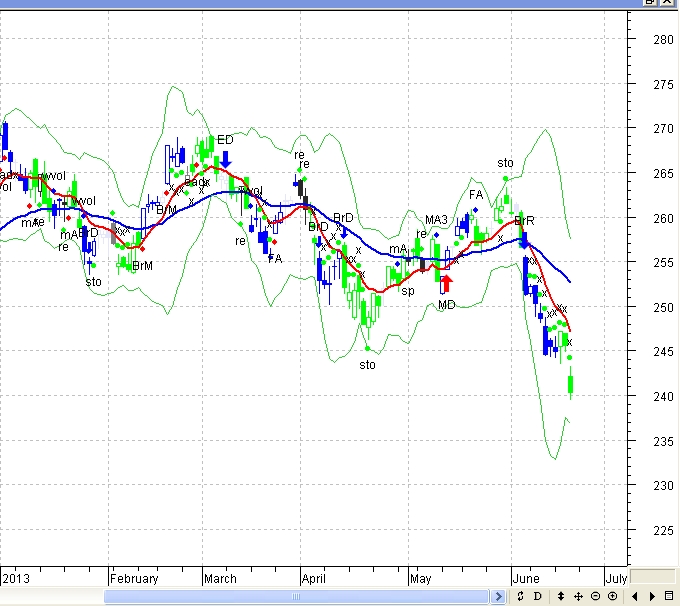Click the 250 price axis label

click(x=664, y=308)
